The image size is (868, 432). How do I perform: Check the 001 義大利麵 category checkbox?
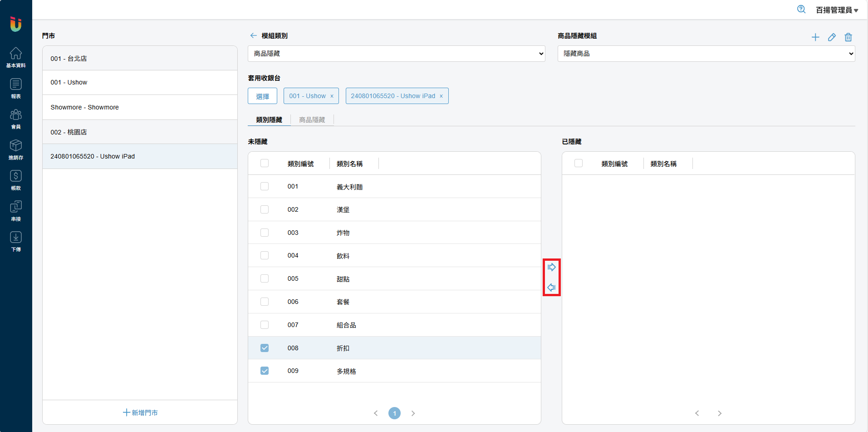click(x=265, y=186)
